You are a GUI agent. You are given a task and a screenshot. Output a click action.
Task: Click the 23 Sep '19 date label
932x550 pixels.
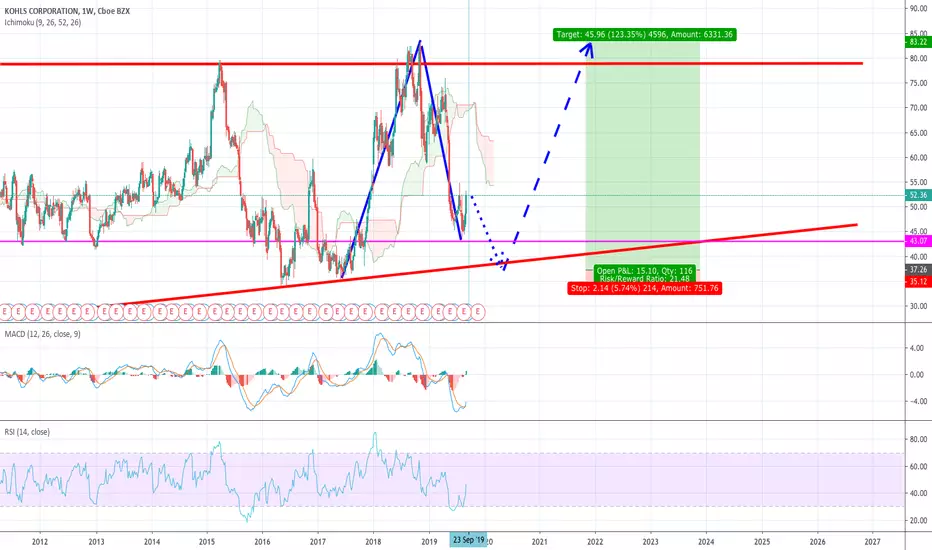pyautogui.click(x=468, y=540)
